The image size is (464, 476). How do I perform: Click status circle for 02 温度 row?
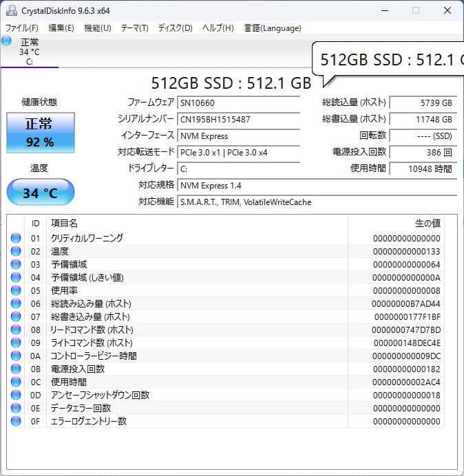click(x=16, y=251)
